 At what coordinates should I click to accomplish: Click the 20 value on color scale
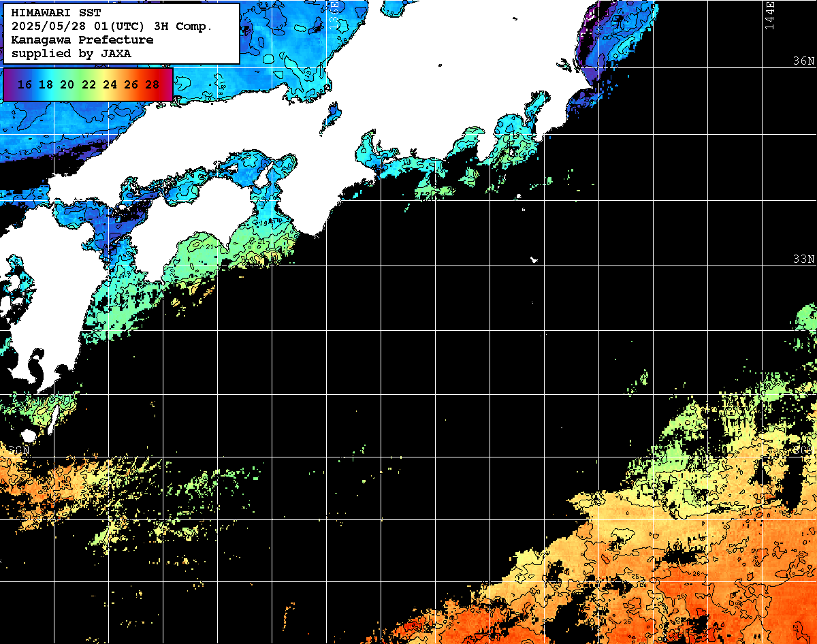click(x=67, y=84)
